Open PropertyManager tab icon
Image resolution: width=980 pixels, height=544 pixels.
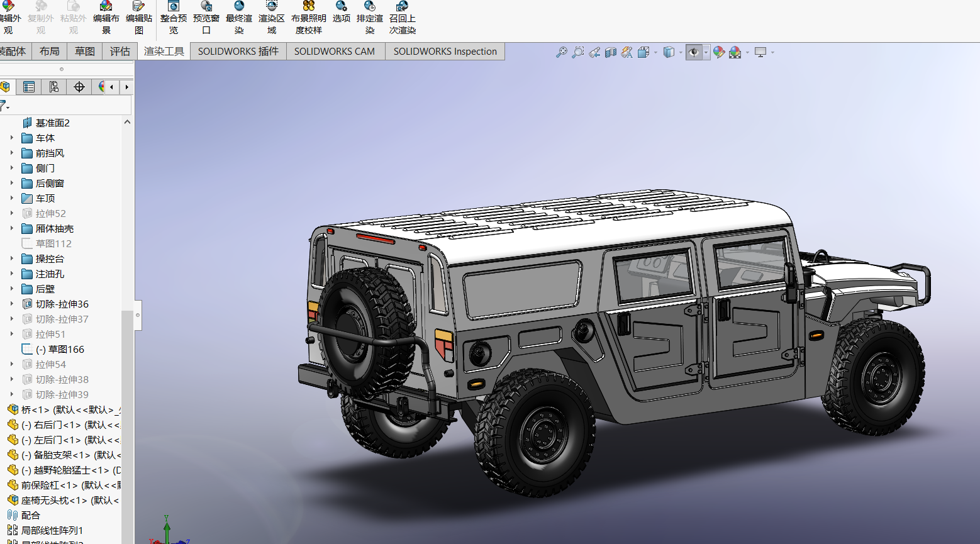tap(29, 87)
